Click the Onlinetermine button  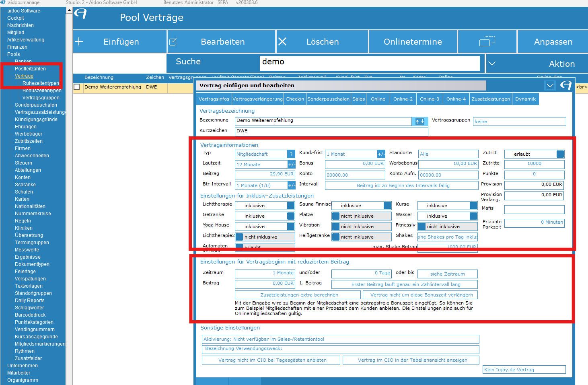point(413,41)
